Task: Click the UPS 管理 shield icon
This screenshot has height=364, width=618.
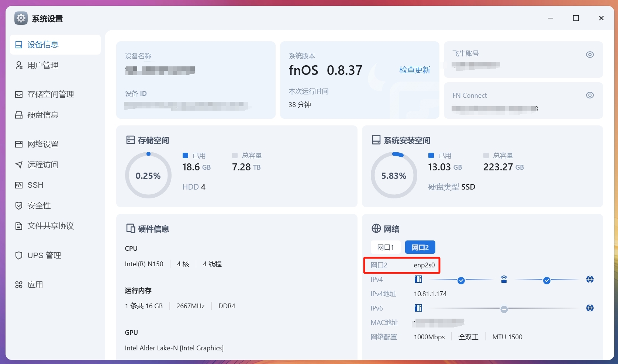Action: click(19, 256)
